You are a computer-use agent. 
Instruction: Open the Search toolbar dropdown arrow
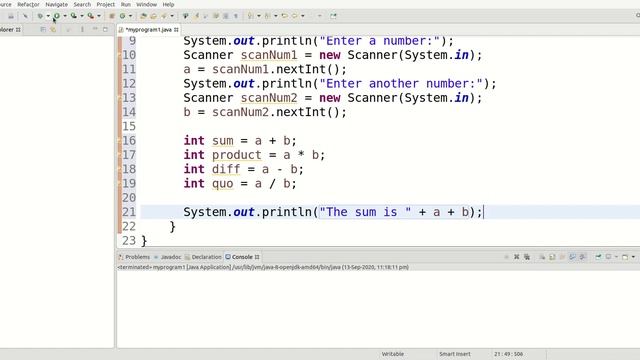(172, 16)
